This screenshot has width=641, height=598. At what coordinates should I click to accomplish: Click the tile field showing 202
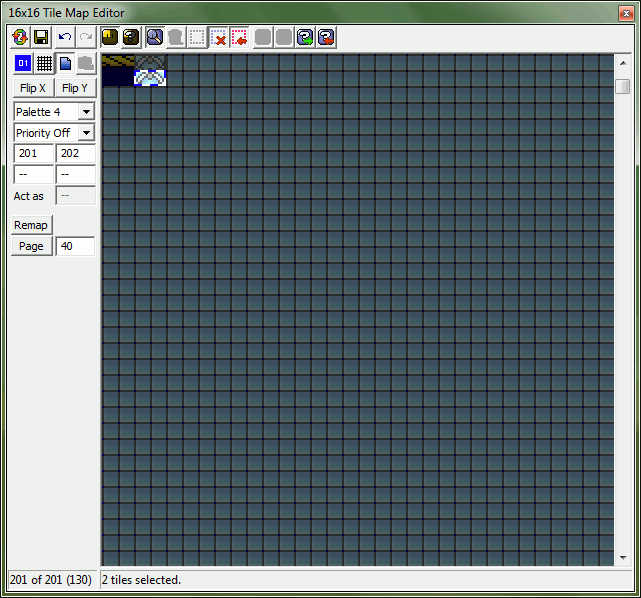76,153
